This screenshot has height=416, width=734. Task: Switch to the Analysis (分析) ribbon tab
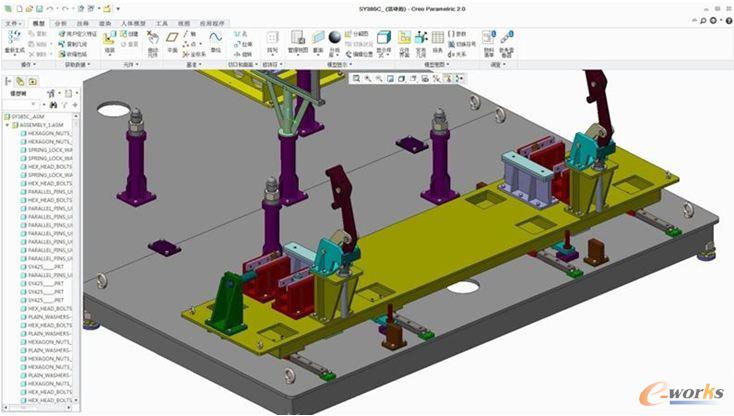click(x=61, y=21)
